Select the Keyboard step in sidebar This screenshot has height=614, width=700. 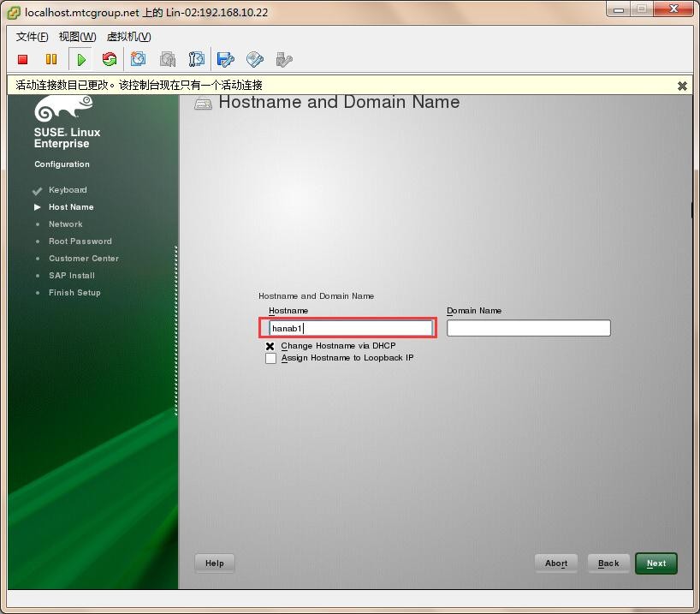pyautogui.click(x=68, y=190)
